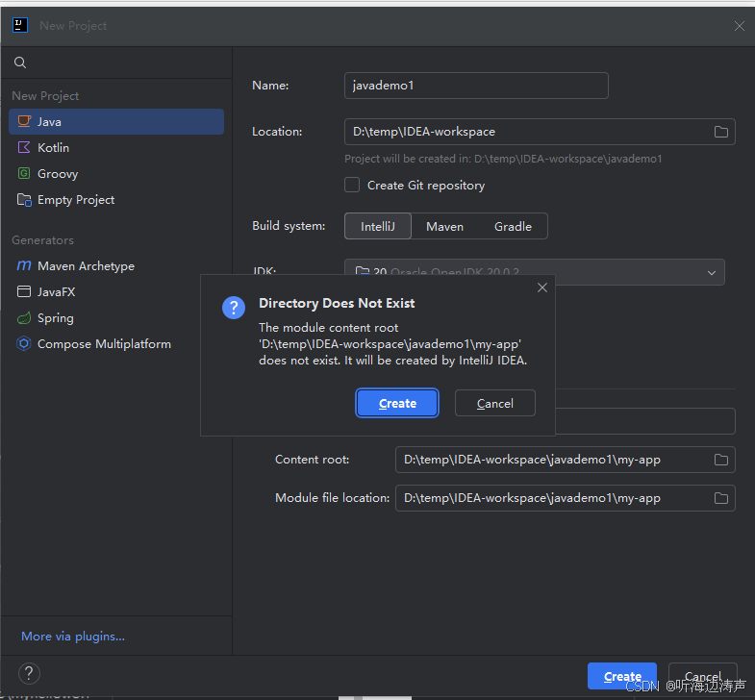Click Cancel in the Directory Does Not Exist dialog

(495, 403)
